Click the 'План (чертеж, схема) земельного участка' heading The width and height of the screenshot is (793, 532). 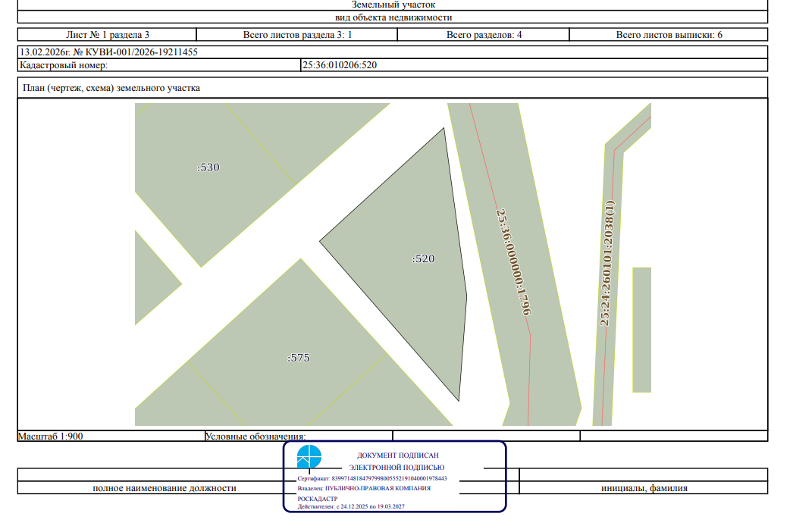111,88
